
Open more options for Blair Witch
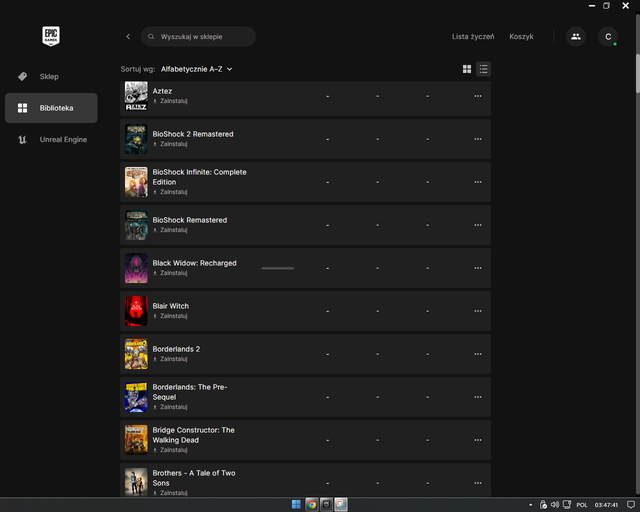pos(478,311)
